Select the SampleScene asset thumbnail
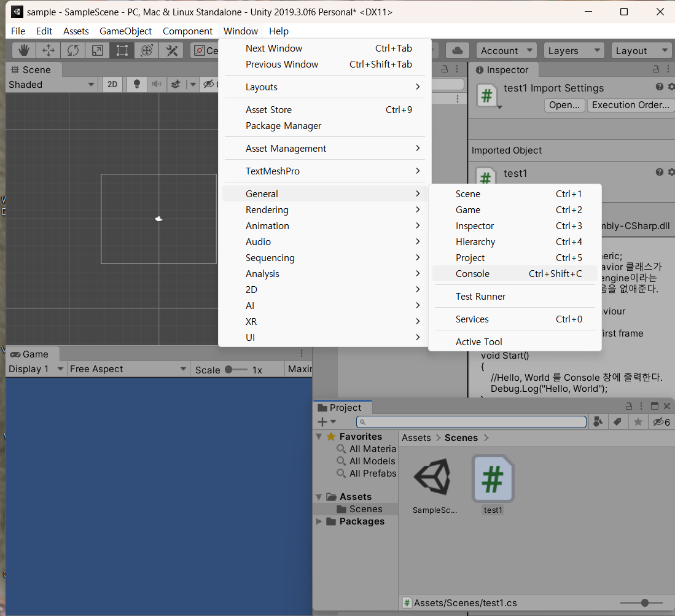The image size is (675, 616). [x=432, y=478]
